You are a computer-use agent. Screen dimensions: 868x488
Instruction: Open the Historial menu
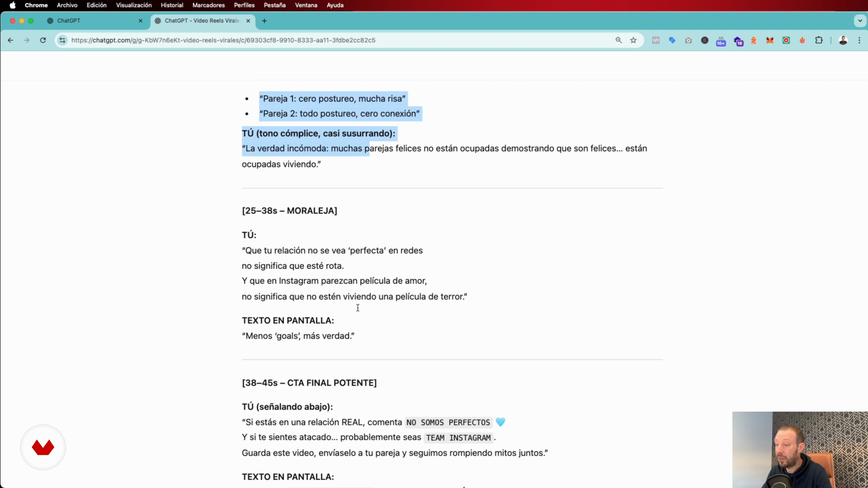(x=172, y=5)
